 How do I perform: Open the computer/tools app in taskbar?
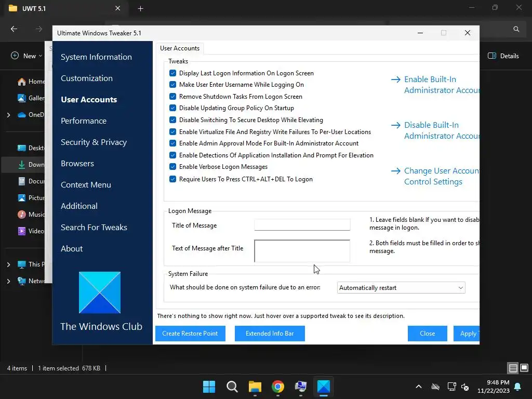pyautogui.click(x=301, y=387)
